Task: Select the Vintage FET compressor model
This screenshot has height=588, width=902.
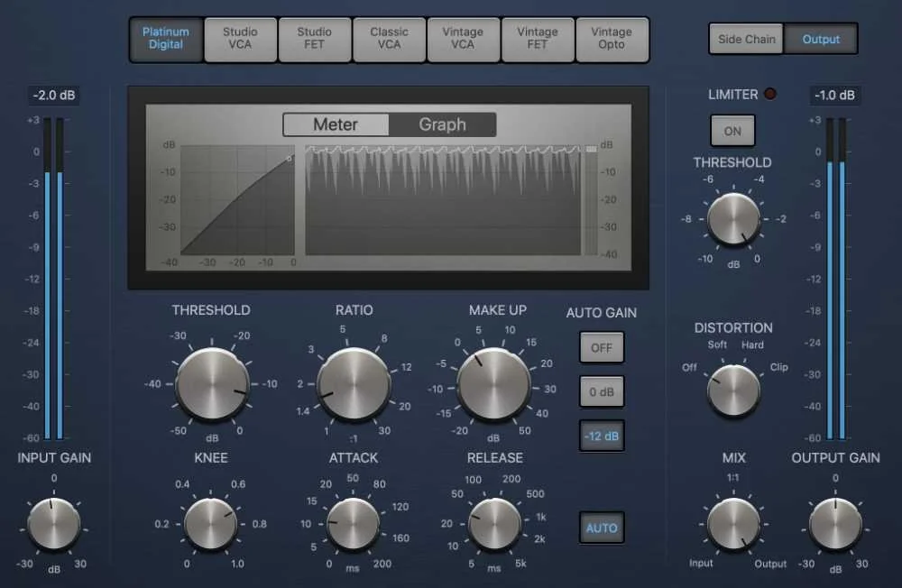Action: (538, 40)
